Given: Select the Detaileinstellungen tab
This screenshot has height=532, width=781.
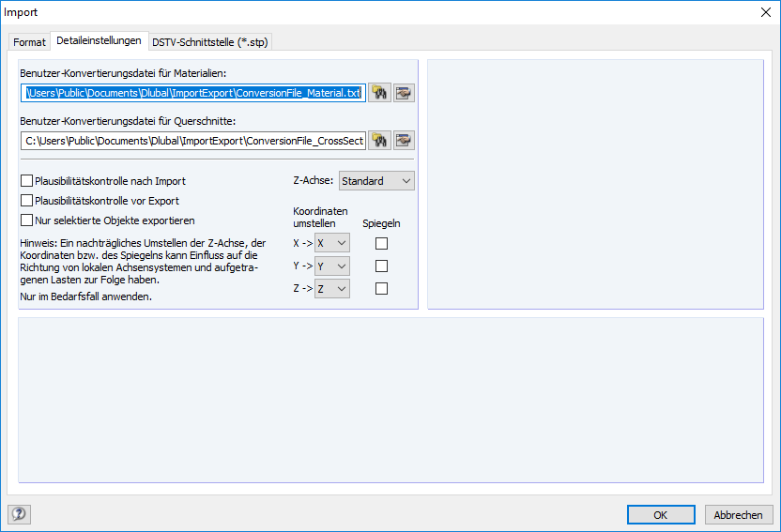Looking at the screenshot, I should pos(99,40).
